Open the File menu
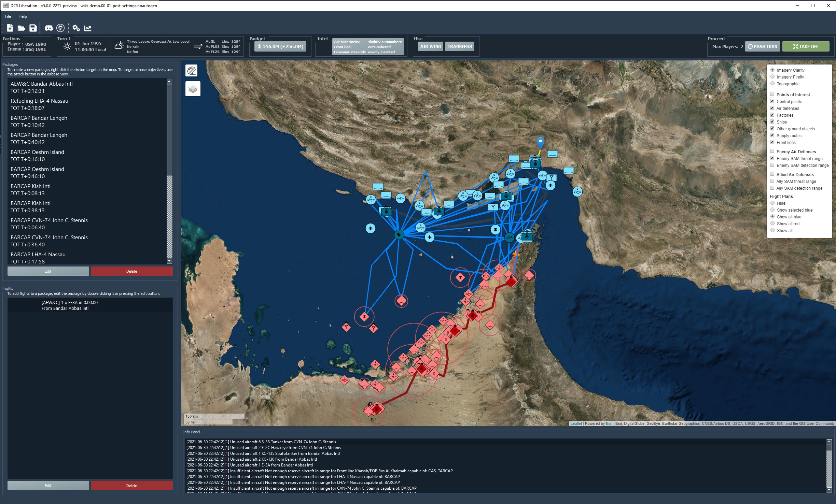The image size is (836, 504). tap(8, 16)
